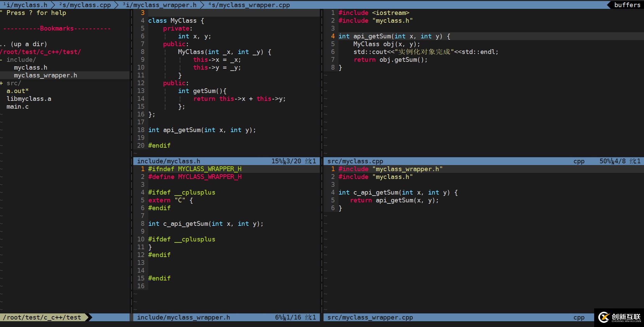Open main.c in the file tree
Image resolution: width=644 pixels, height=327 pixels.
pyautogui.click(x=18, y=107)
